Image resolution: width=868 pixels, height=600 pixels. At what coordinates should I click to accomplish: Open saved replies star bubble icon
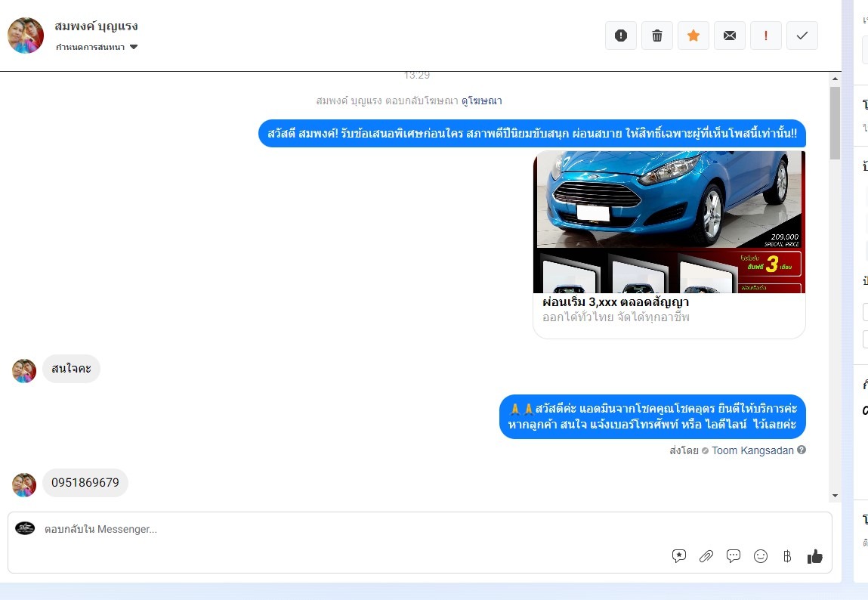tap(678, 556)
